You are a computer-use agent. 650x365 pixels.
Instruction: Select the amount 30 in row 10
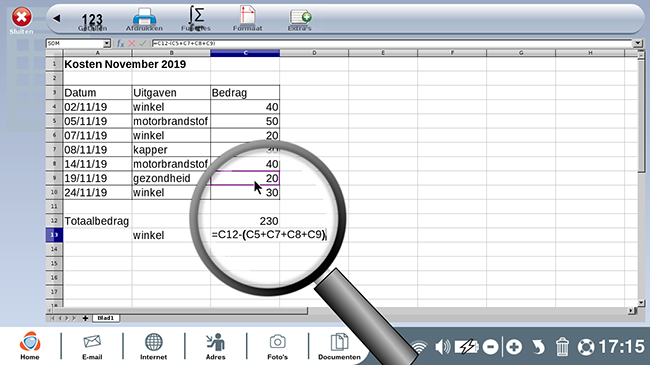pyautogui.click(x=245, y=192)
